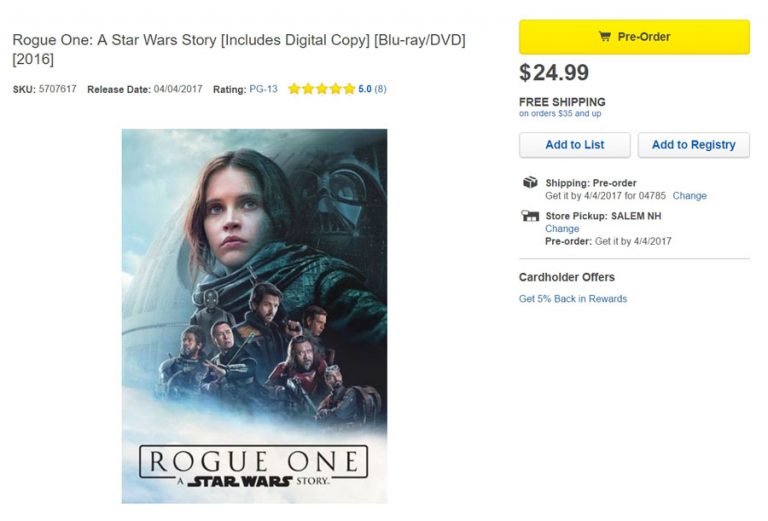Image resolution: width=768 pixels, height=521 pixels.
Task: Open the Get 5% Back in Rewards link
Action: coord(573,299)
